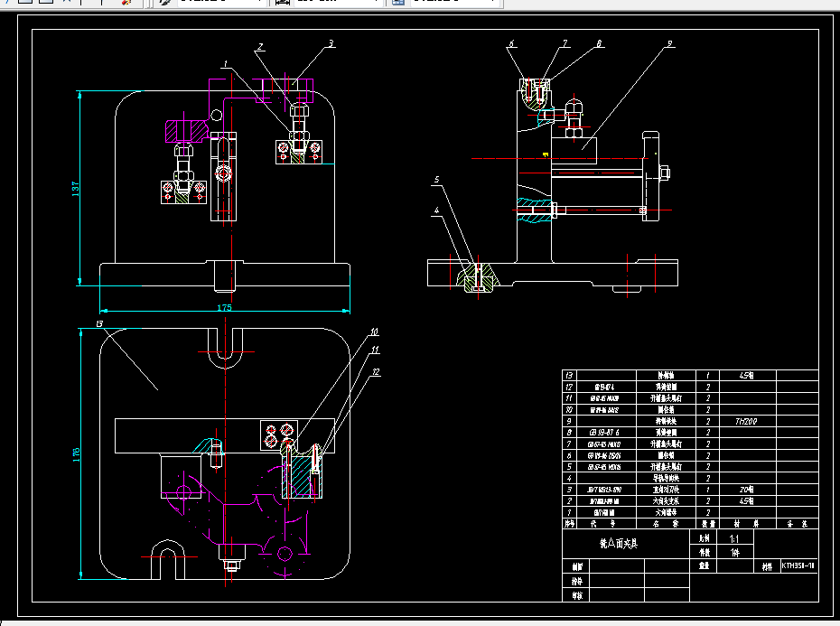The image size is (840, 626).
Task: Click the dimension style icon in the toolbar
Action: click(283, 2)
